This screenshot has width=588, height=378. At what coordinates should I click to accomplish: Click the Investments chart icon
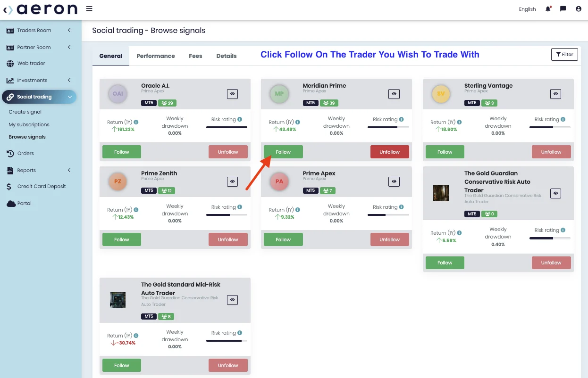(x=10, y=81)
